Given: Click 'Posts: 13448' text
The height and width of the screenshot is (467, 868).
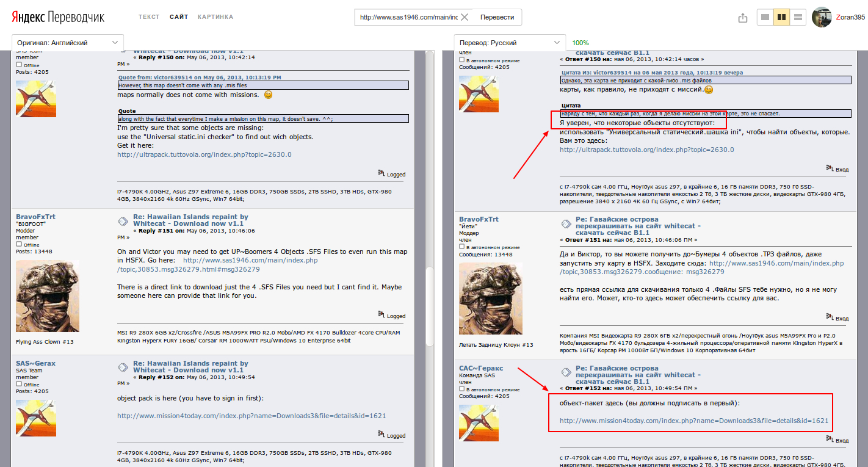Looking at the screenshot, I should [x=34, y=252].
